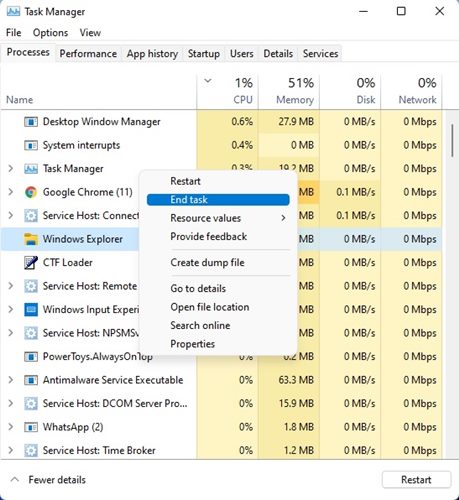Click the Service Host: Time Broker gear icon

31,451
